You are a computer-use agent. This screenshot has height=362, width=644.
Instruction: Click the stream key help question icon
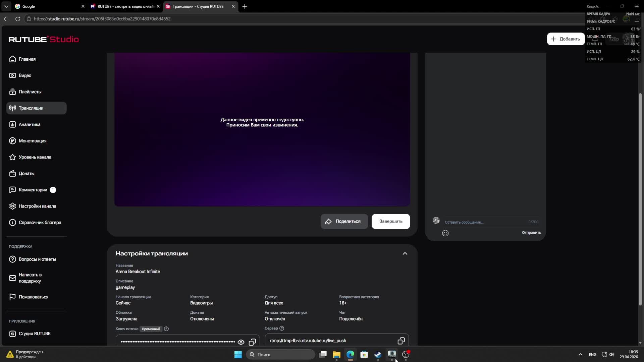[166, 329]
